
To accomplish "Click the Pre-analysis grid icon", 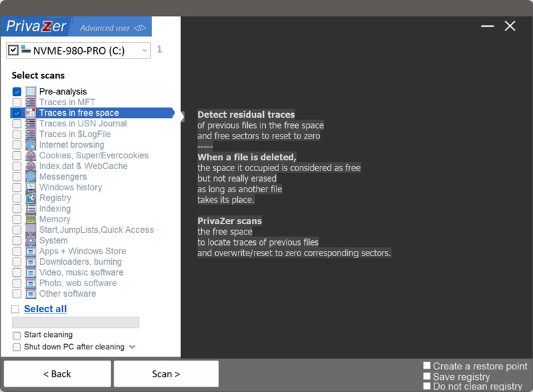I will pos(31,91).
